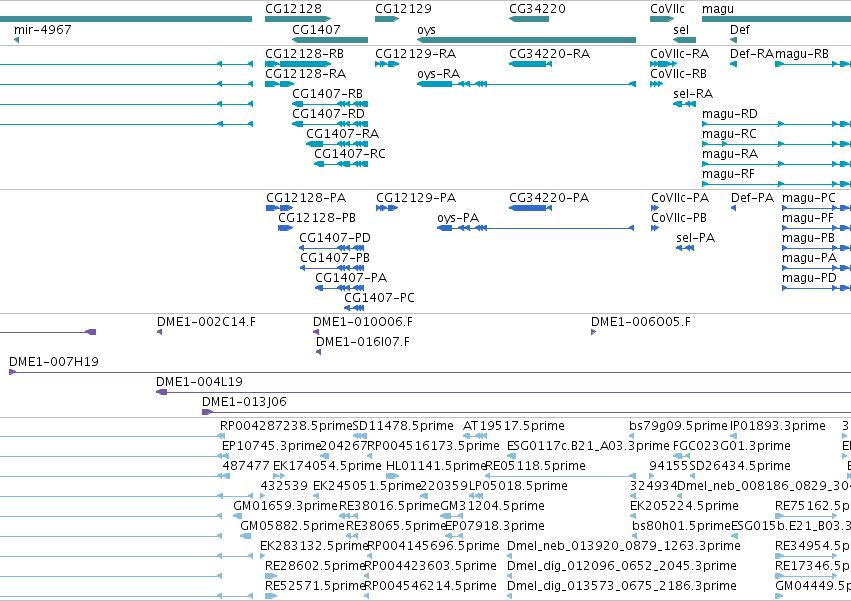The width and height of the screenshot is (851, 601).
Task: Click the oys gene label
Action: [426, 30]
